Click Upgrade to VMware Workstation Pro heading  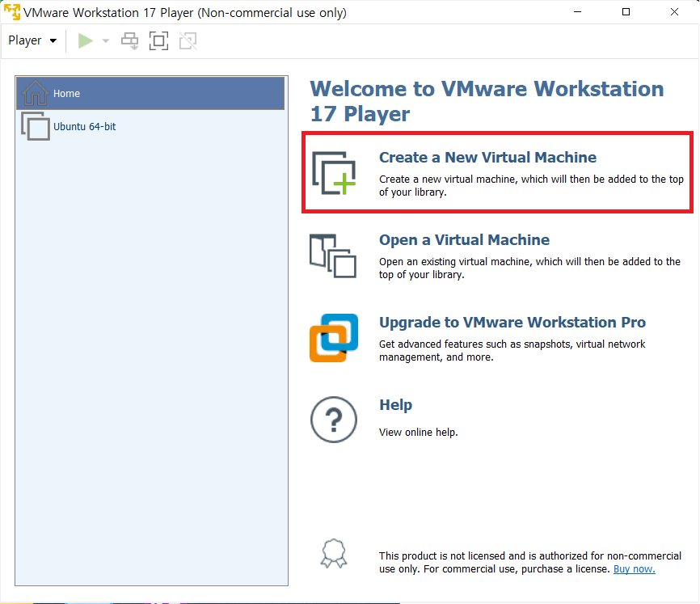coord(512,323)
